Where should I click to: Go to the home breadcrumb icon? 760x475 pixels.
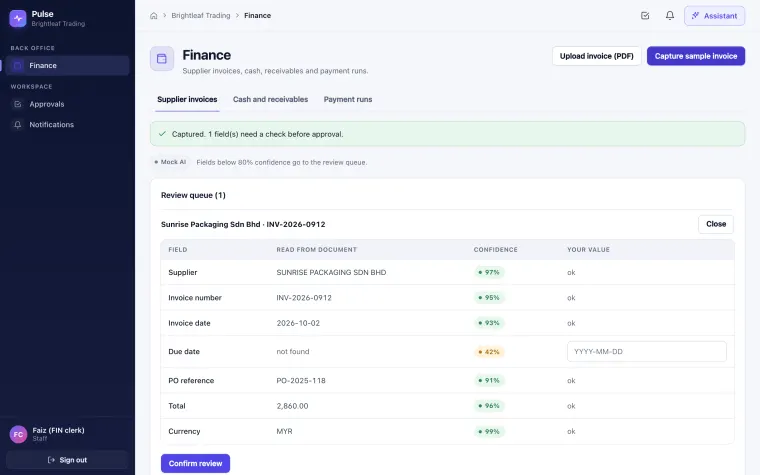154,16
